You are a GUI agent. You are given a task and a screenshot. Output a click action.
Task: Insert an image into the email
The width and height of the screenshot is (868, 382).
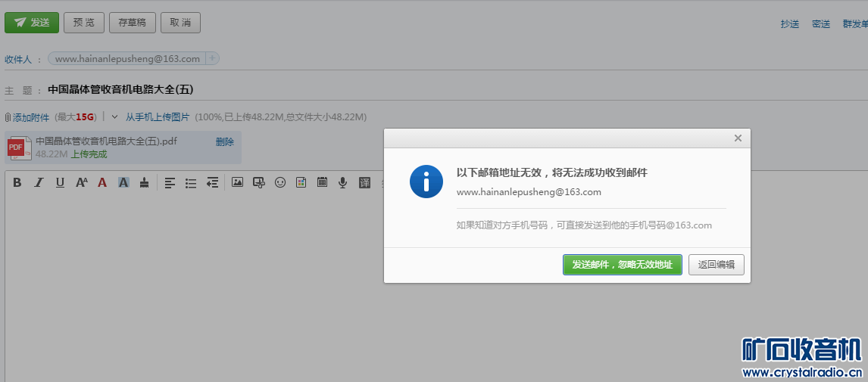238,182
